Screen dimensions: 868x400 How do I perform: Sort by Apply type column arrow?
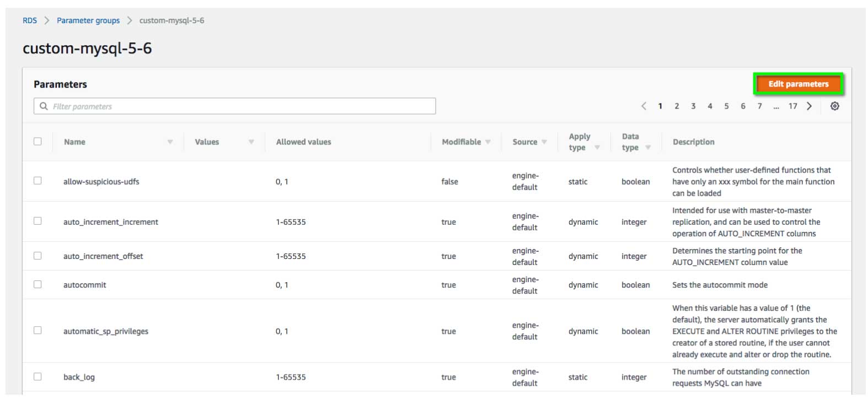(597, 148)
